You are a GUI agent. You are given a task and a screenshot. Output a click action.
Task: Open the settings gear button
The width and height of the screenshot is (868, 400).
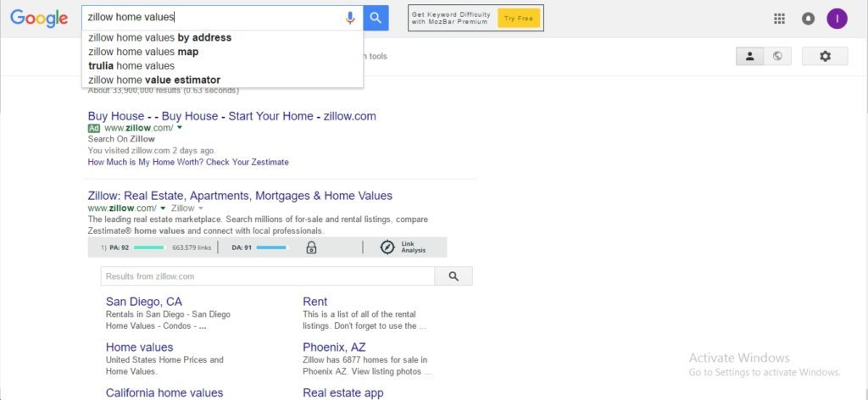click(x=825, y=56)
